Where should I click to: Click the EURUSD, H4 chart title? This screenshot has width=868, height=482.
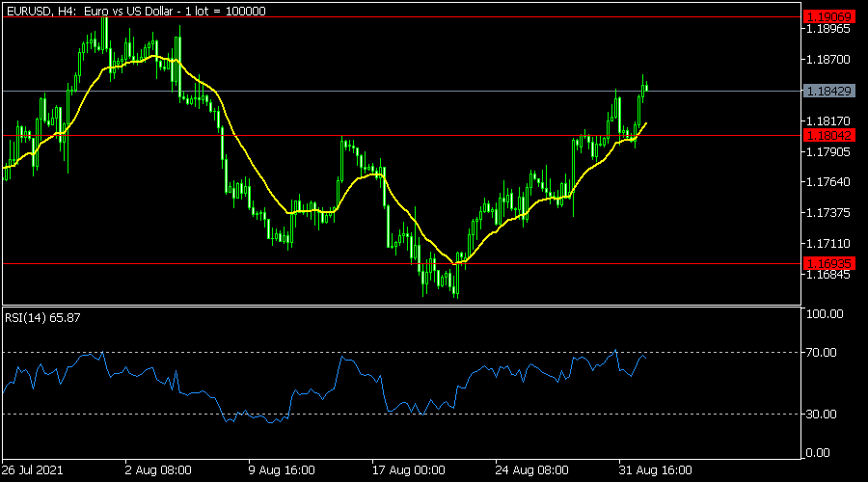tap(136, 11)
